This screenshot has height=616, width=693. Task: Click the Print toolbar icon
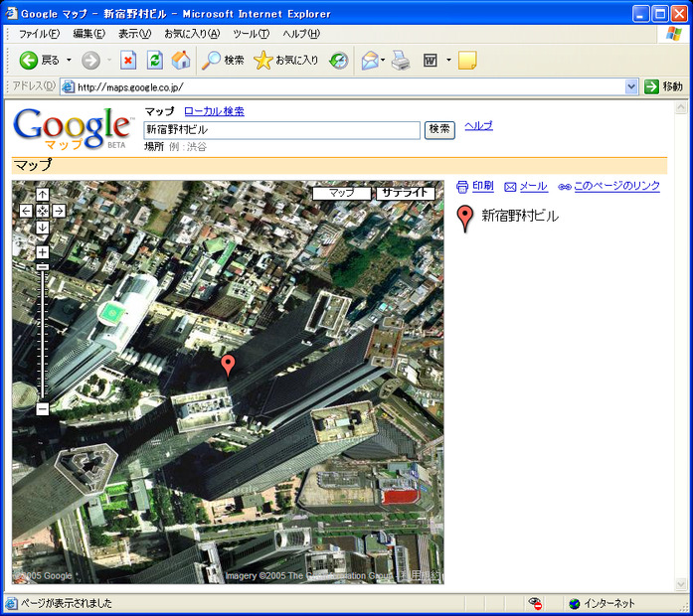[401, 60]
